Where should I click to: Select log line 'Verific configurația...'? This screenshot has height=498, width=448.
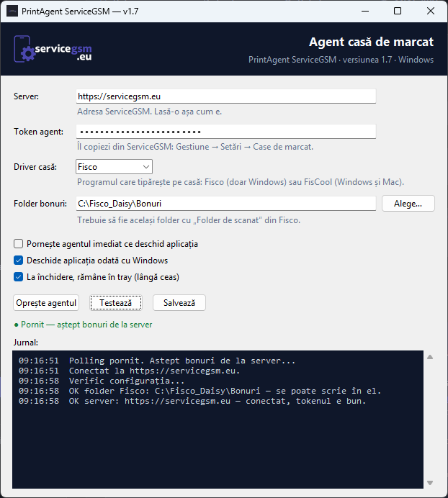coord(127,381)
